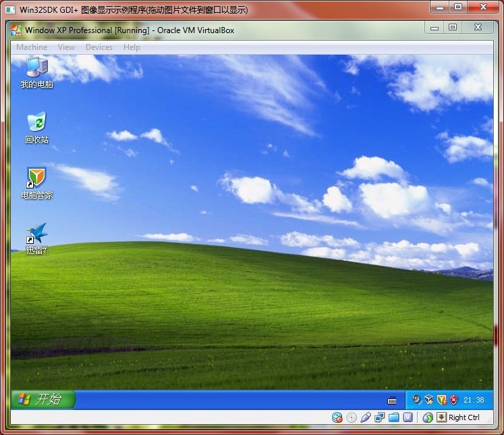Open the Devices menu
The image size is (504, 435).
(x=99, y=47)
